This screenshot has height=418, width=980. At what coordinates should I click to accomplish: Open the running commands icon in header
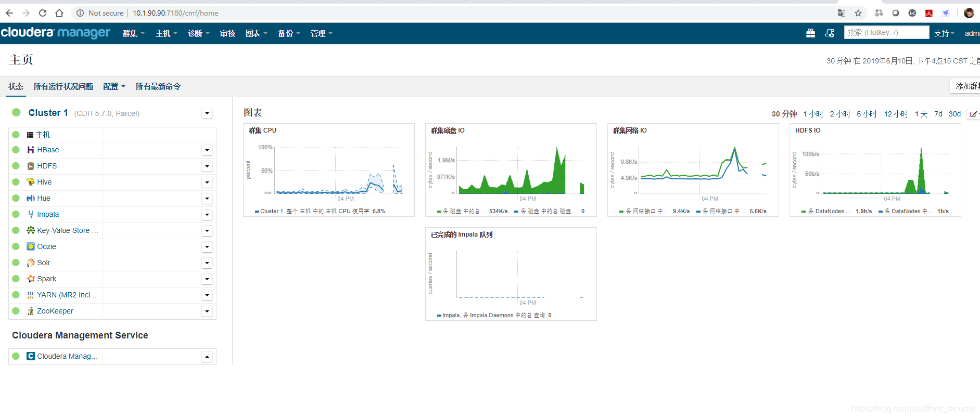(x=830, y=33)
